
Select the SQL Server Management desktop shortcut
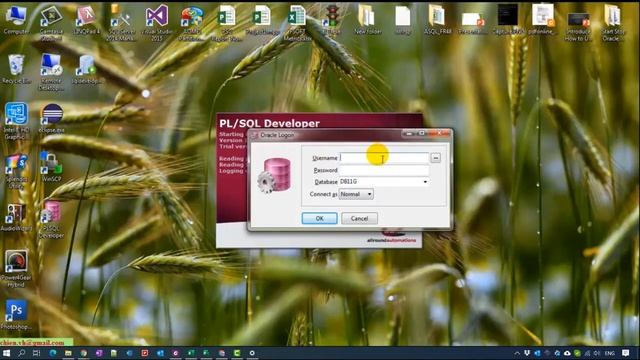coord(121,22)
